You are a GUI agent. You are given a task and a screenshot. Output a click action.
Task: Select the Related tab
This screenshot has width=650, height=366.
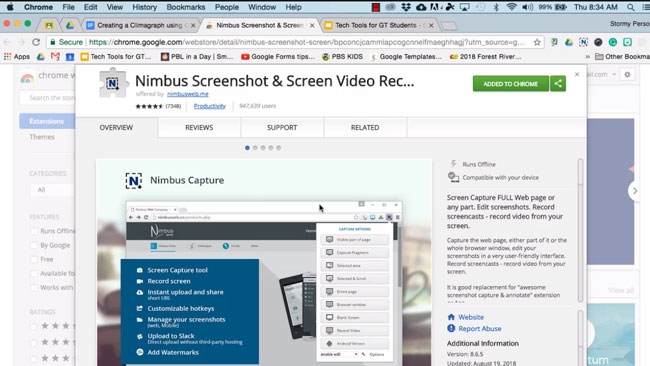[365, 128]
